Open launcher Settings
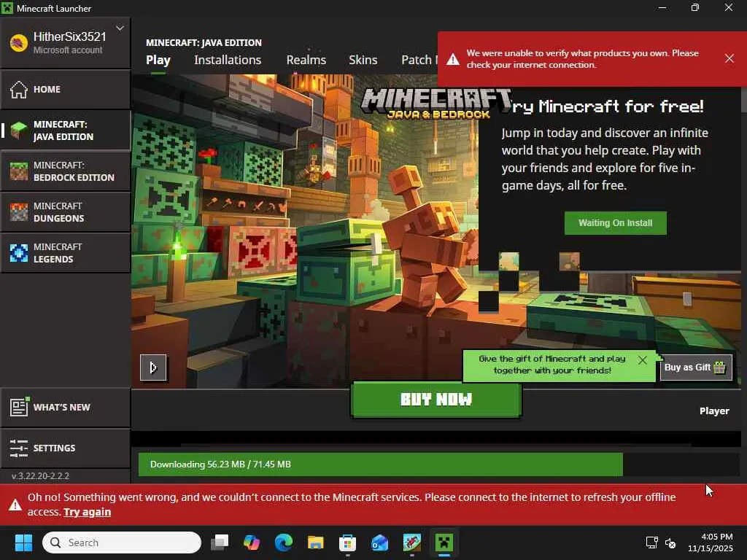 pos(65,448)
